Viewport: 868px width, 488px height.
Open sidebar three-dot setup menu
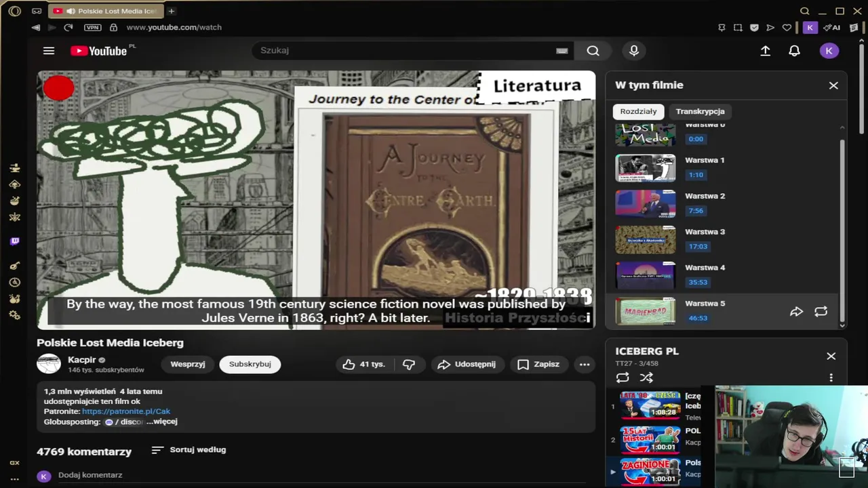[15, 479]
